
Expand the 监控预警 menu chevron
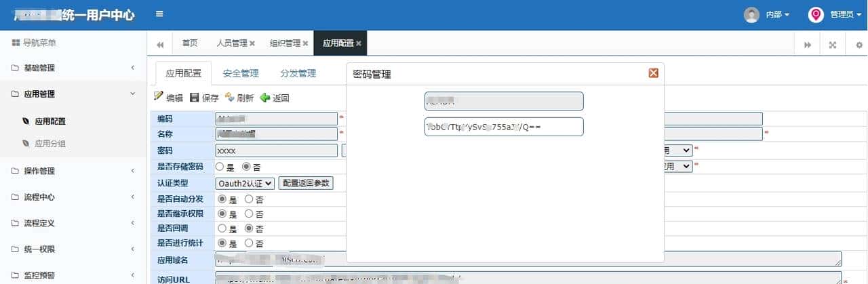point(133,275)
